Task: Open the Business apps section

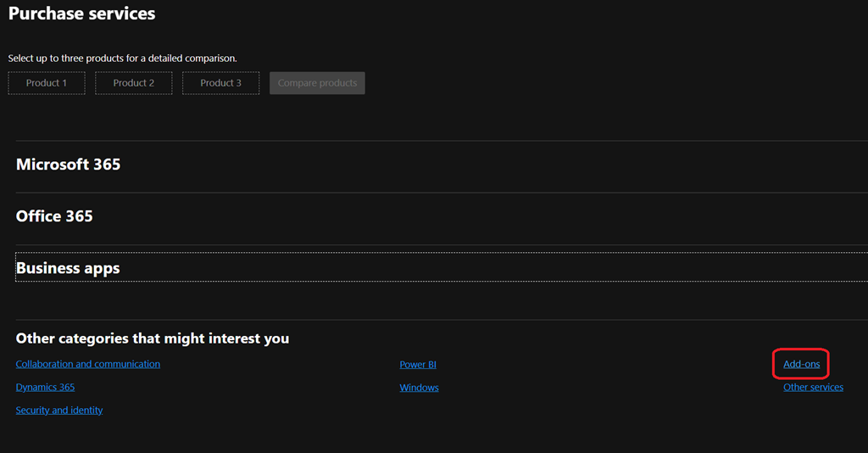Action: click(68, 268)
